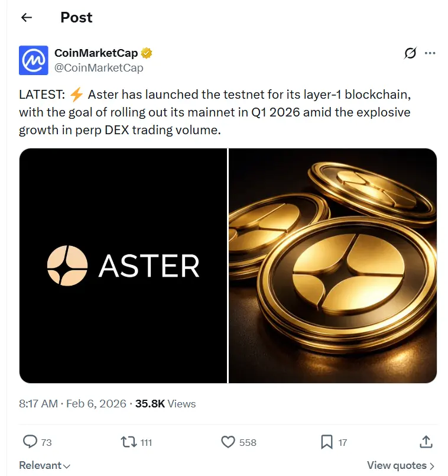This screenshot has width=448, height=476.
Task: Click the back arrow
Action: (x=27, y=18)
